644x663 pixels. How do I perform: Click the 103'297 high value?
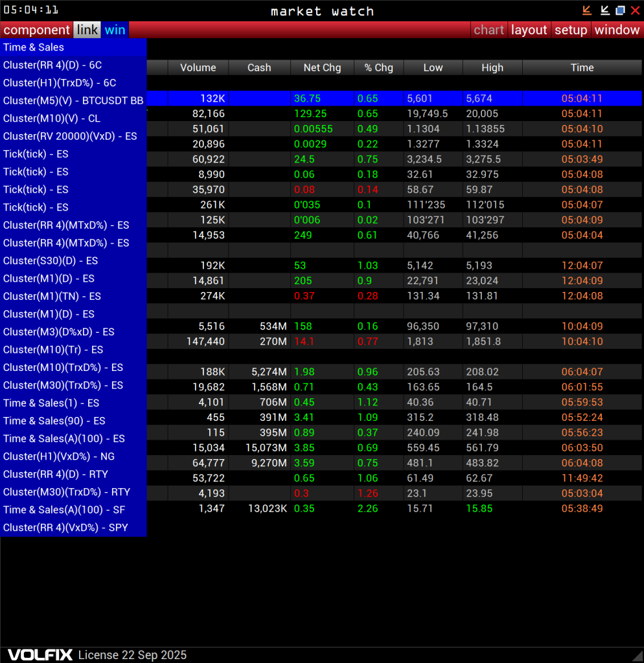485,220
